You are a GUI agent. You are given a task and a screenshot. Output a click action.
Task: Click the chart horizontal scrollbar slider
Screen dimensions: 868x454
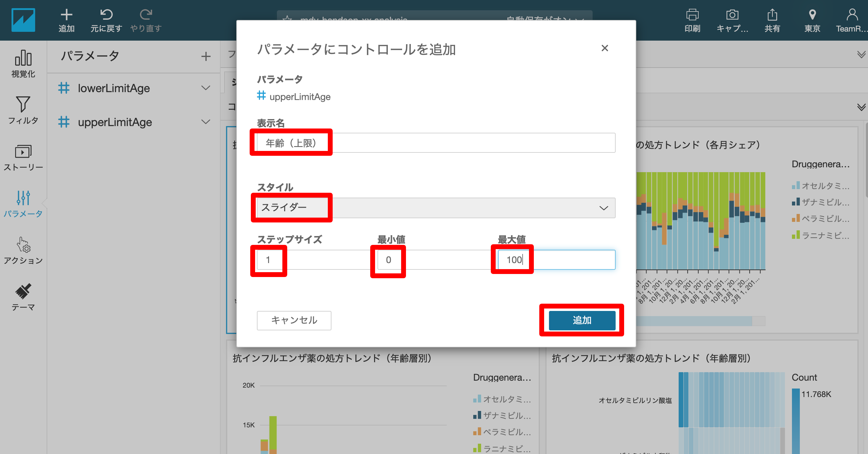click(694, 321)
